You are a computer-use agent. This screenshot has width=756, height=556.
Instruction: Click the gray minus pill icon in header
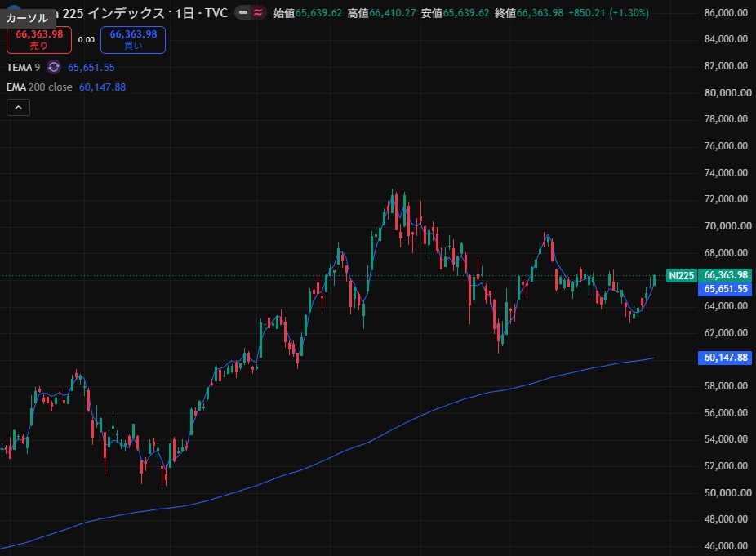[243, 12]
